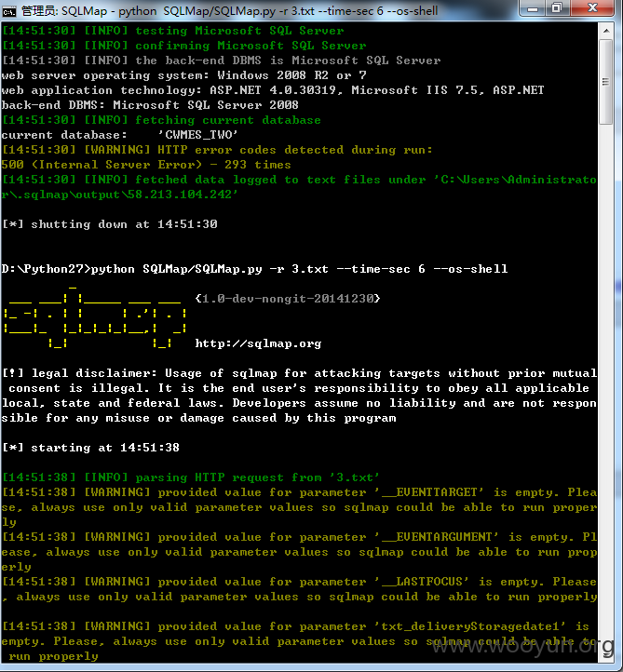Click the console window title text
The image size is (623, 672).
pyautogui.click(x=230, y=11)
